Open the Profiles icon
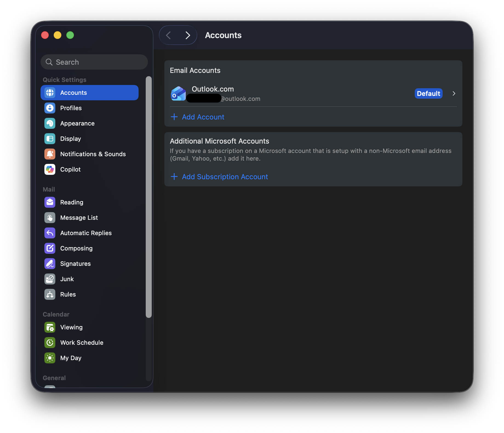 [x=50, y=108]
